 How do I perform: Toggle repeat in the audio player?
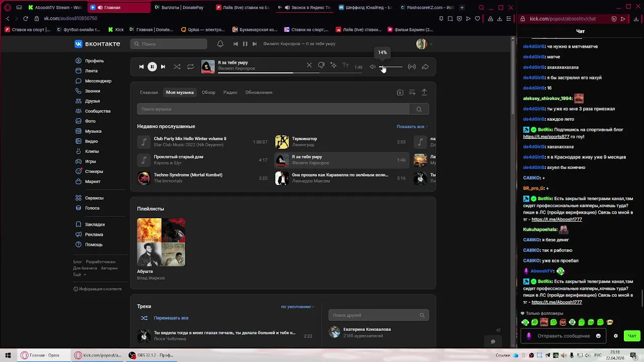190,66
